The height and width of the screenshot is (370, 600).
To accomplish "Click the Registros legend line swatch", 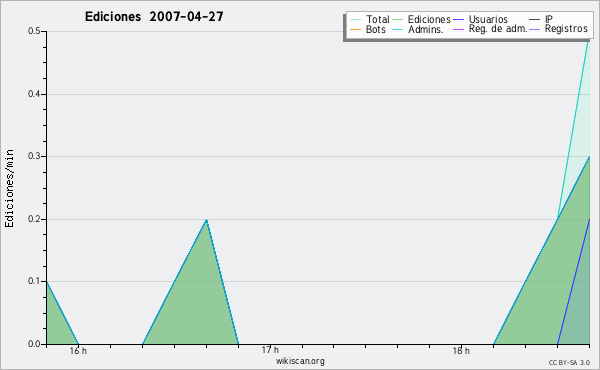I will point(535,29).
